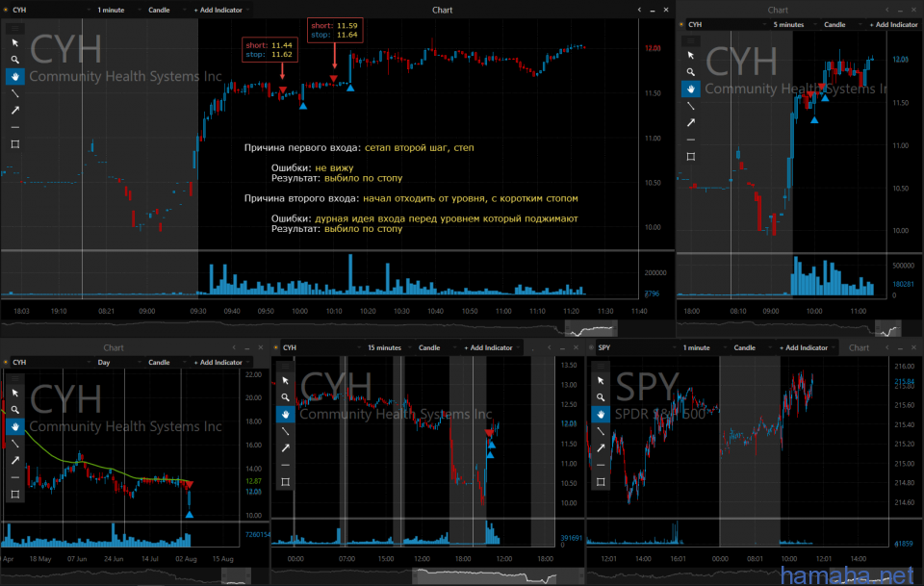Click the zoom magnifier in CYH Day chart
This screenshot has width=924, height=586.
tap(15, 410)
